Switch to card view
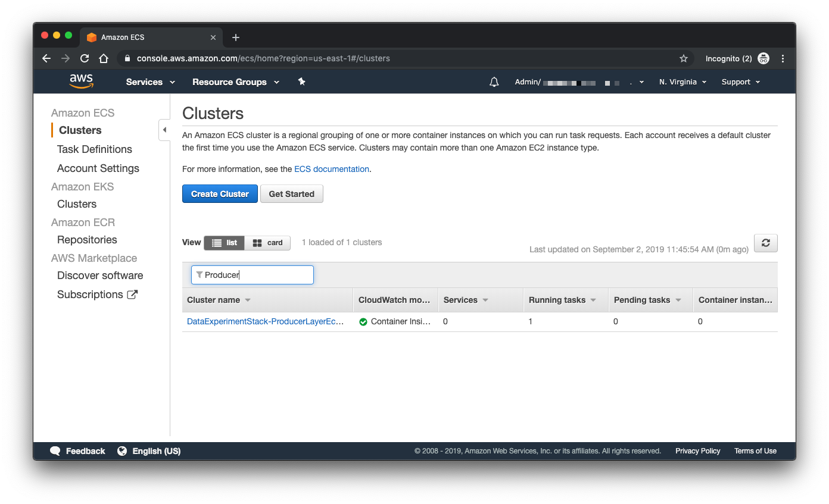This screenshot has width=829, height=504. (x=267, y=243)
